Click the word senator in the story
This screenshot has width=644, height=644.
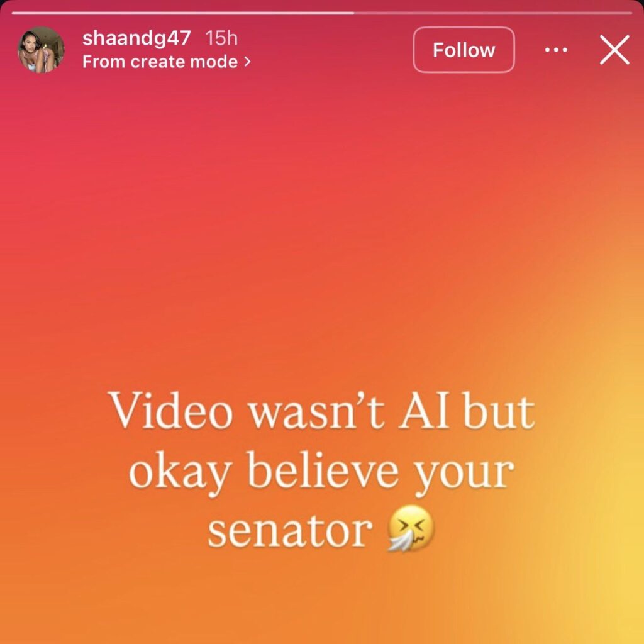[290, 531]
